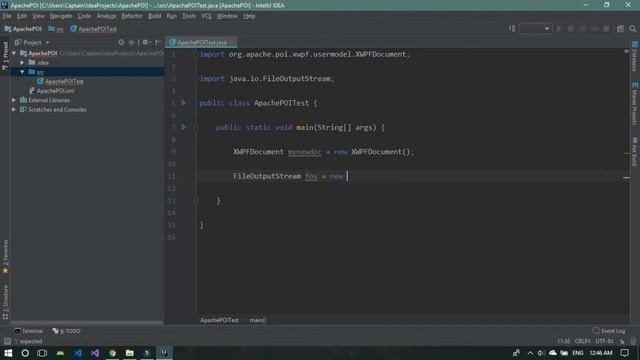The height and width of the screenshot is (360, 640).
Task: Click the main() editor breadcrumb at bottom
Action: tap(258, 320)
